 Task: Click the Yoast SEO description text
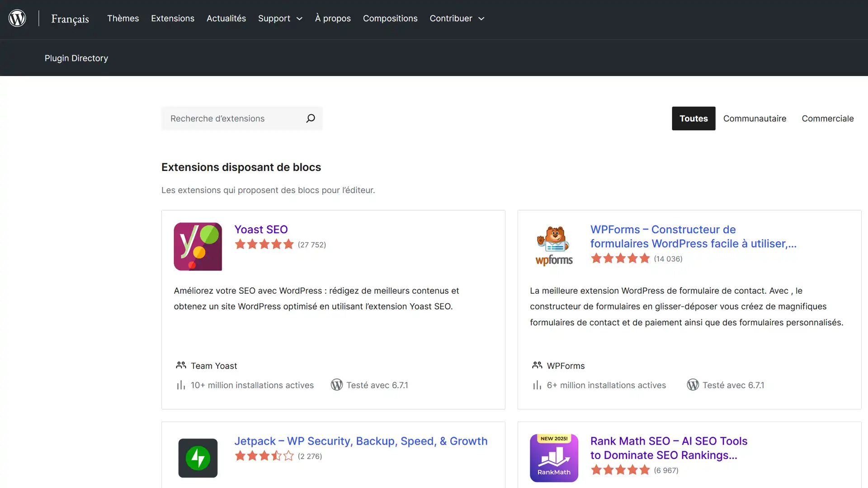pyautogui.click(x=316, y=298)
